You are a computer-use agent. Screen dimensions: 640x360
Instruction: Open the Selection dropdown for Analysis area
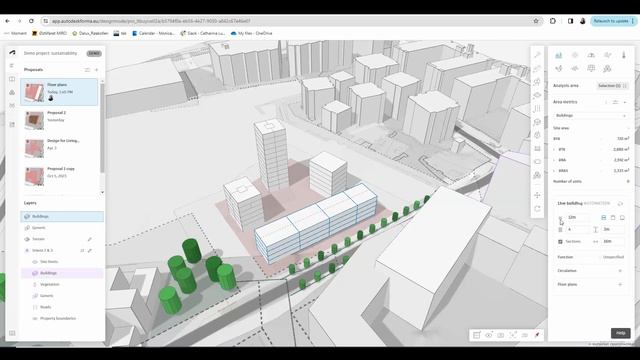pos(612,86)
